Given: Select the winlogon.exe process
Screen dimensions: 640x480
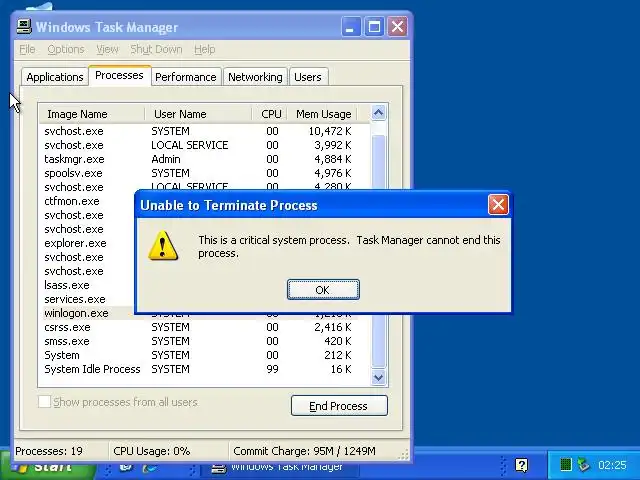Looking at the screenshot, I should pos(76,313).
